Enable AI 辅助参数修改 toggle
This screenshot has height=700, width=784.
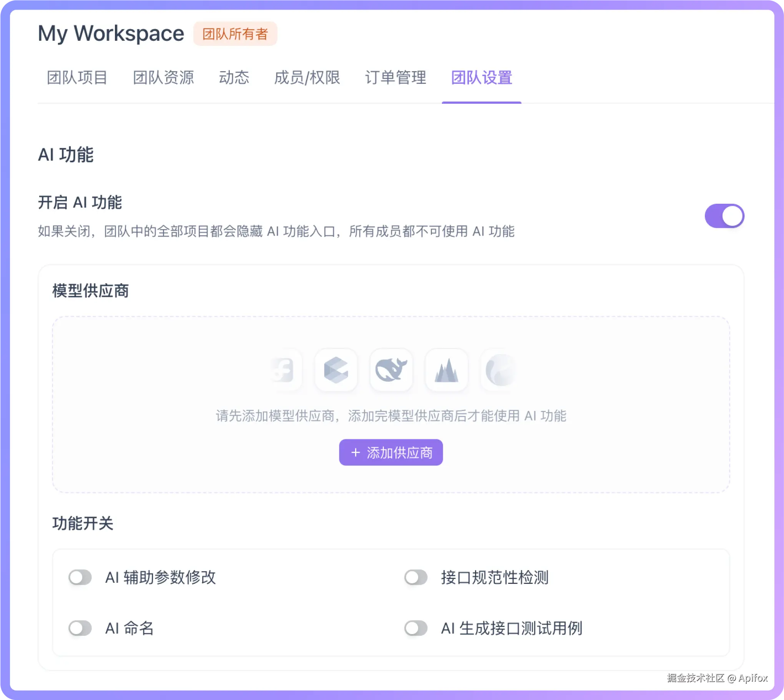pos(80,577)
